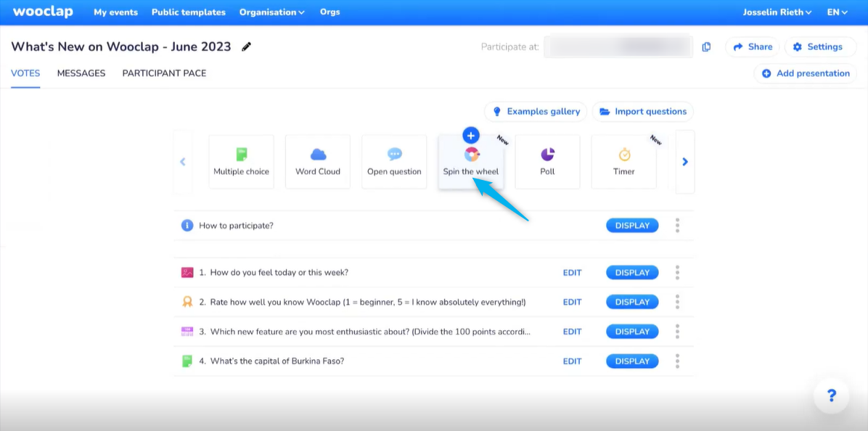Screen dimensions: 868x431
Task: Display question 3 about new features
Action: [x=632, y=332]
